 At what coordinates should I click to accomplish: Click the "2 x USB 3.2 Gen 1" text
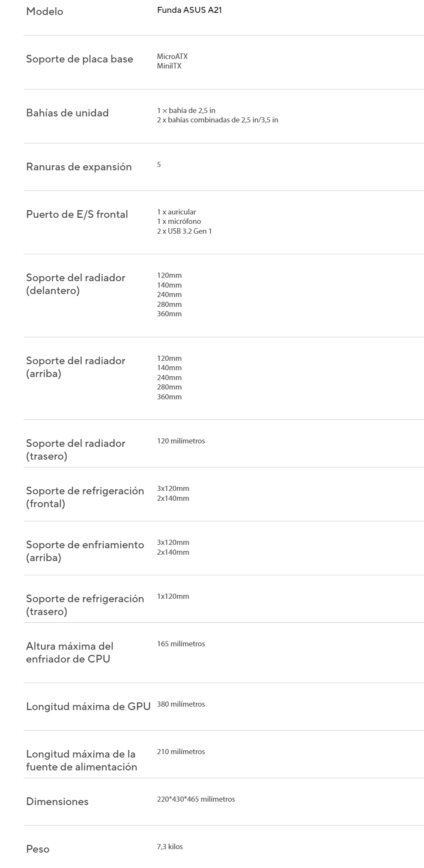184,231
